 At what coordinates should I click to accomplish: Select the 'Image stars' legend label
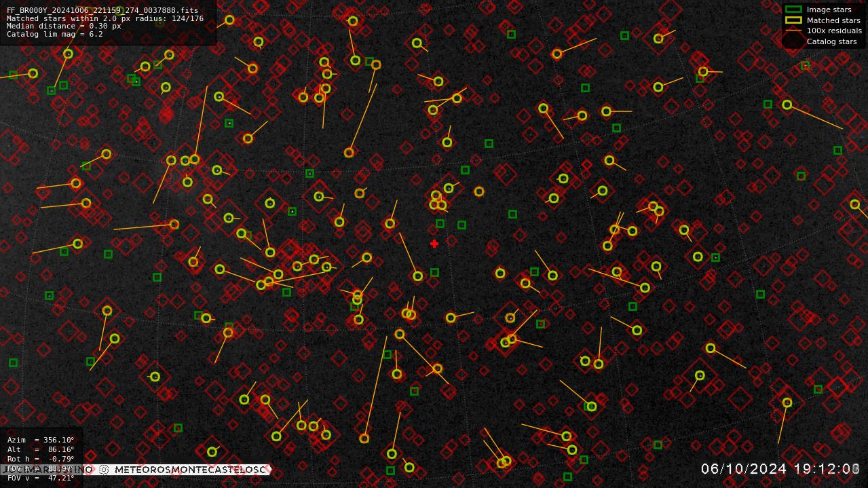coord(829,10)
